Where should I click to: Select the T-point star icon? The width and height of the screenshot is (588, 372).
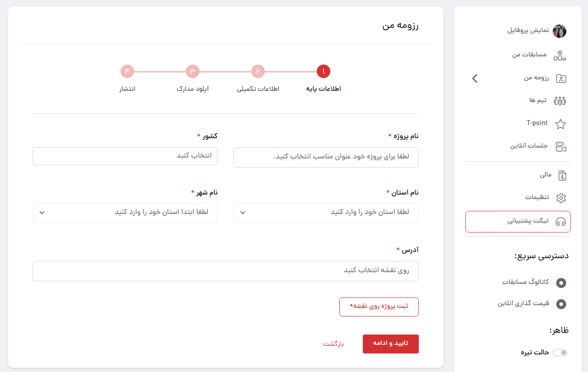(x=561, y=123)
